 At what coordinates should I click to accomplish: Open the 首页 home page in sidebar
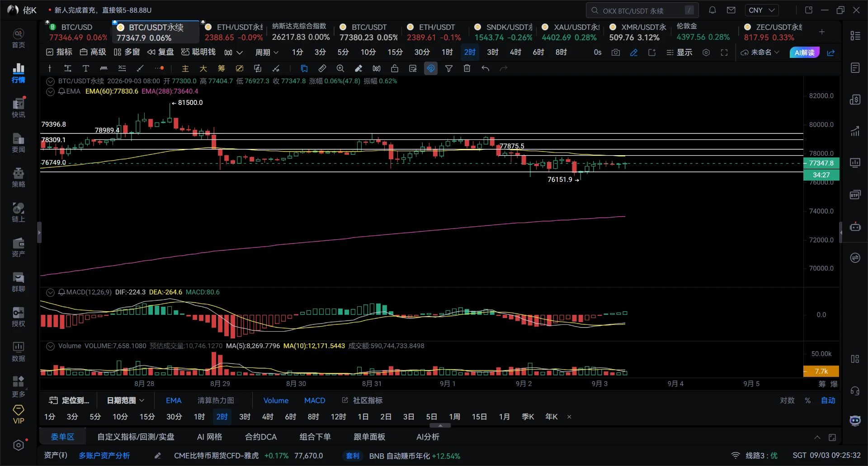tap(19, 38)
